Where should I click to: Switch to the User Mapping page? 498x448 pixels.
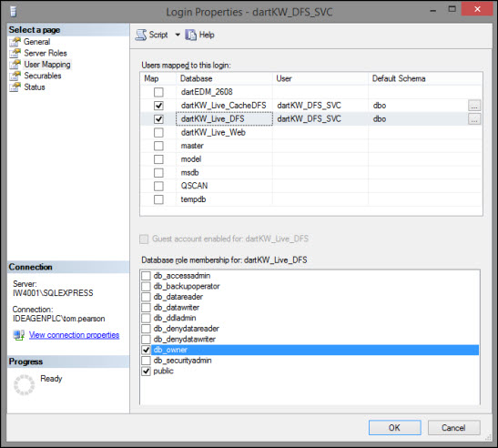47,65
